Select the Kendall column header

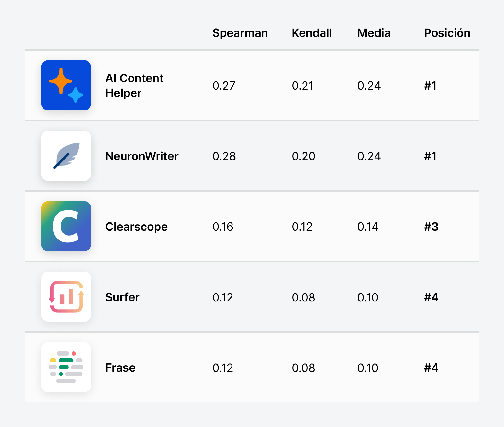[312, 33]
